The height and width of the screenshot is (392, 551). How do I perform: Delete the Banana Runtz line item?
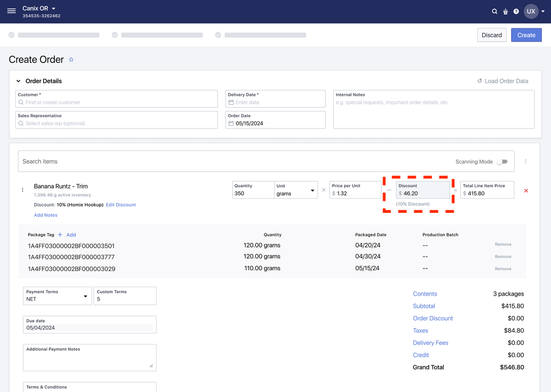point(526,190)
